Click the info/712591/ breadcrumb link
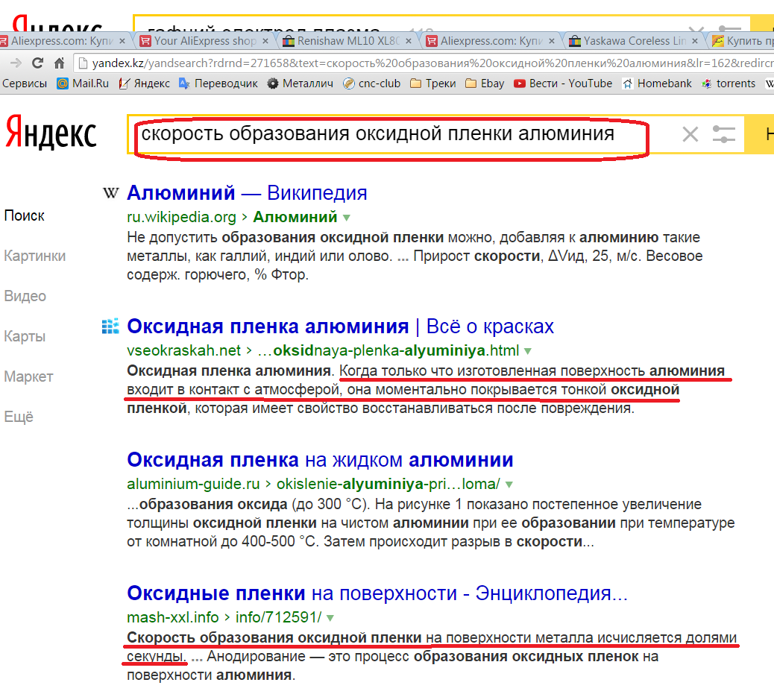Screen dimensions: 774x700 278,617
